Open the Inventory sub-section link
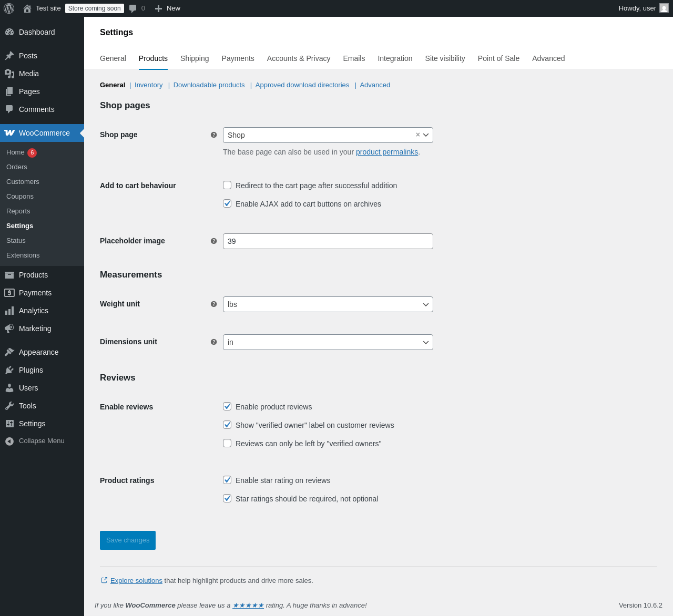 [149, 85]
